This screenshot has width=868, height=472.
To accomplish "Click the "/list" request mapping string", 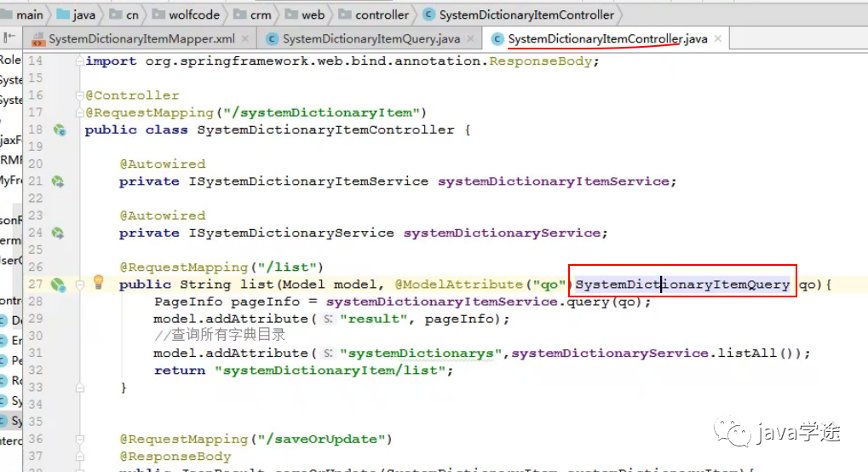I will [x=287, y=268].
